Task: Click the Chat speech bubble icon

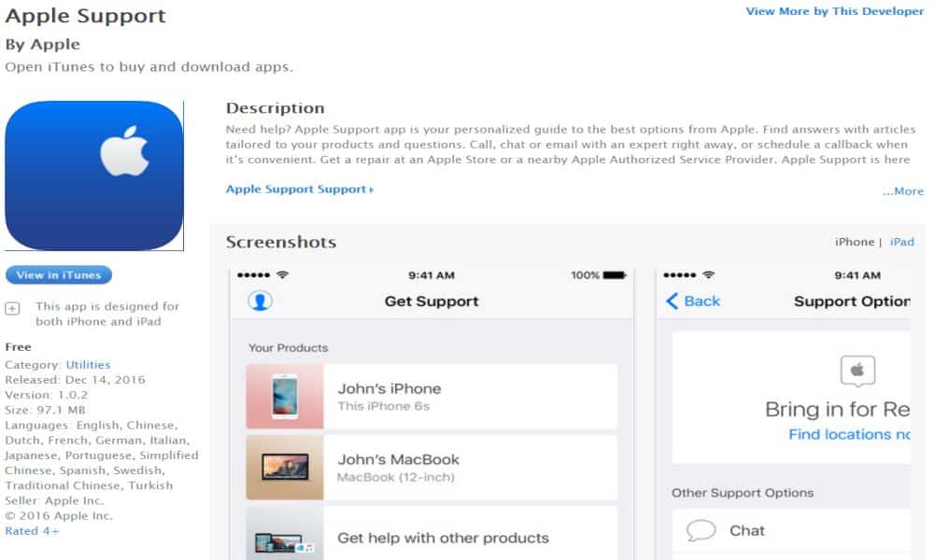Action: (700, 529)
